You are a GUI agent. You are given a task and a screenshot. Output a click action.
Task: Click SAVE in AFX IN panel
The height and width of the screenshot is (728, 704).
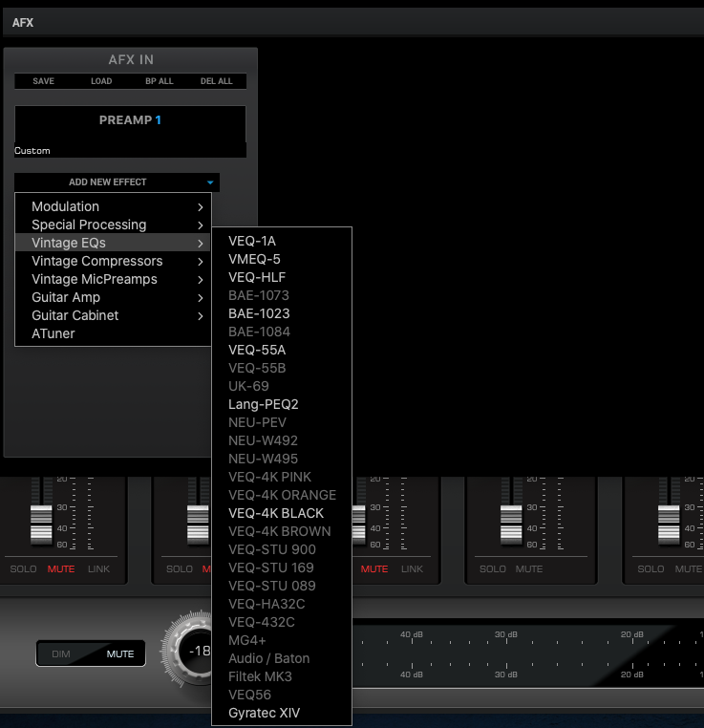(x=43, y=81)
